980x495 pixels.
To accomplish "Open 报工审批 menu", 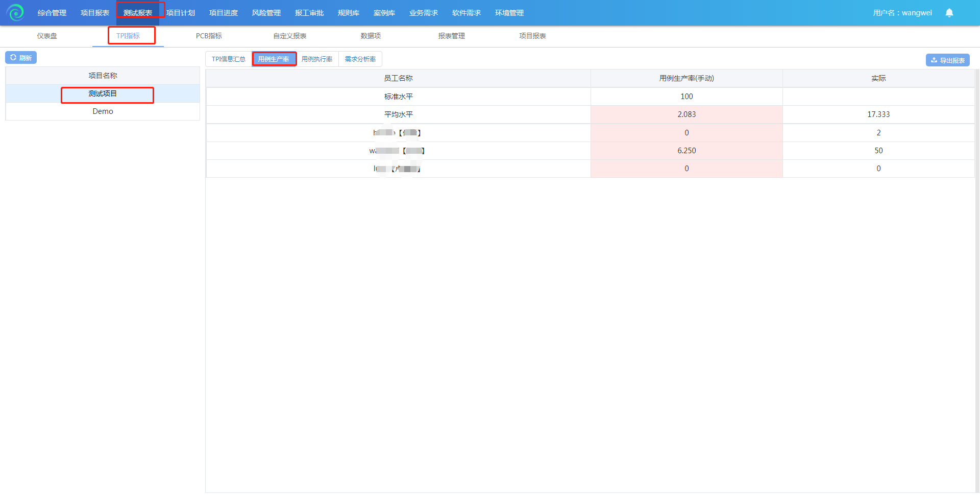I will [x=309, y=13].
